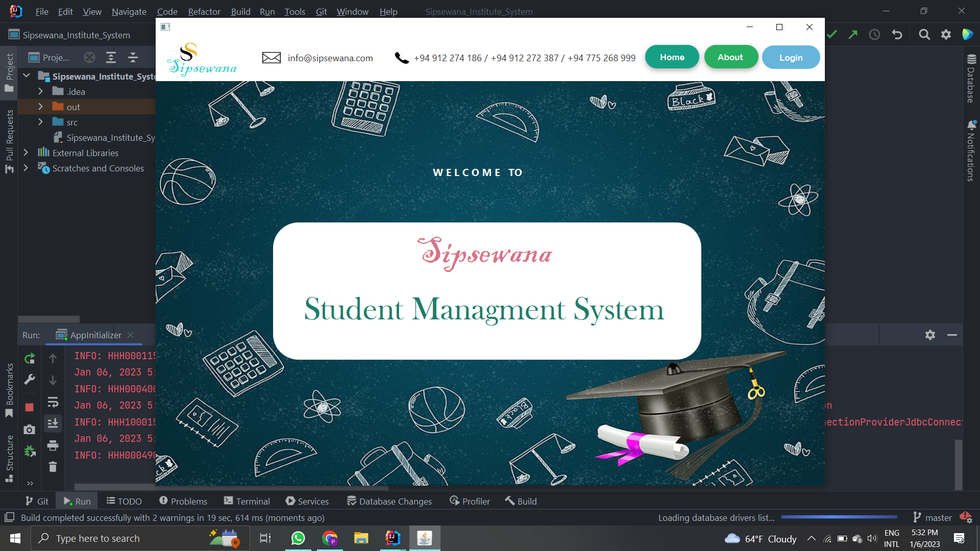Expand the src folder
The height and width of the screenshot is (551, 980).
click(40, 122)
